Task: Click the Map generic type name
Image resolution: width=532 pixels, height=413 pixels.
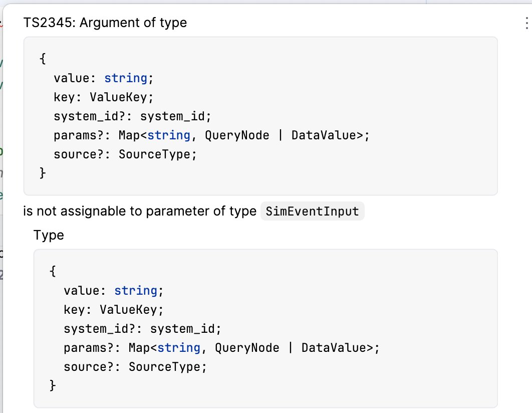Action: 127,135
